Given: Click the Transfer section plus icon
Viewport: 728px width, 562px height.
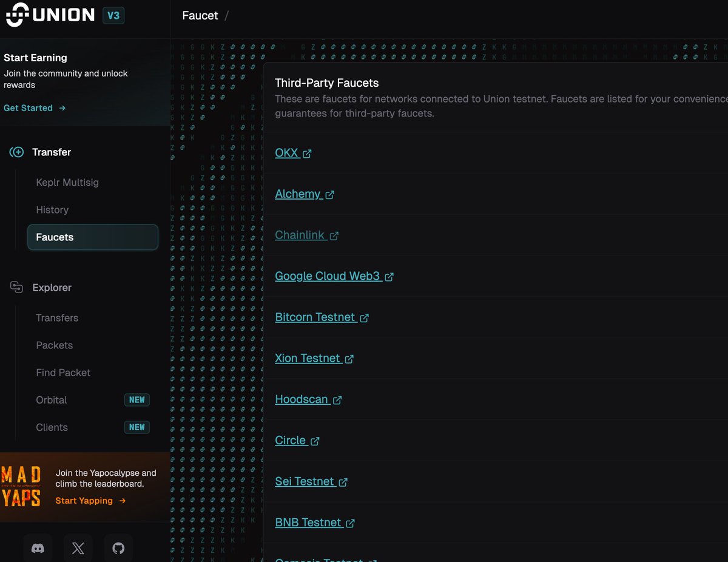Looking at the screenshot, I should click(16, 152).
